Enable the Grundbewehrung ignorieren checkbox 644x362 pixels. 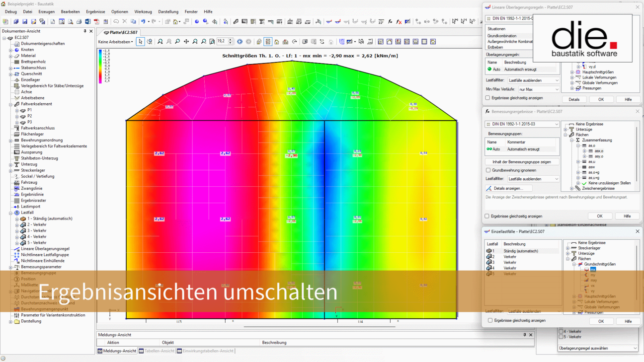click(x=488, y=170)
